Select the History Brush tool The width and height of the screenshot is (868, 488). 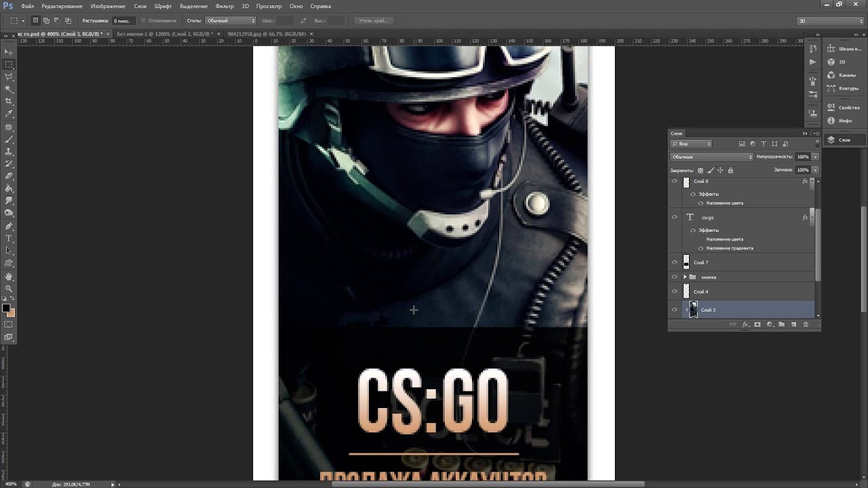tap(9, 164)
